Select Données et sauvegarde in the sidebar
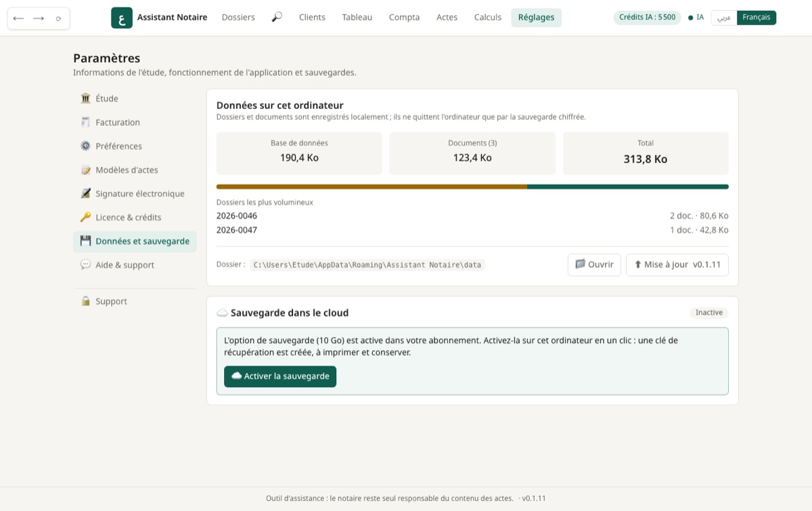 pos(135,241)
